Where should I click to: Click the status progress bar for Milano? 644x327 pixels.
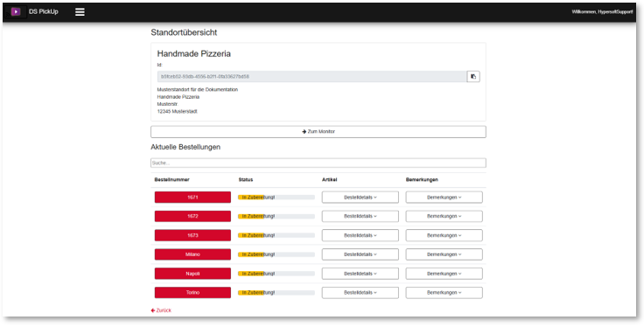click(276, 254)
